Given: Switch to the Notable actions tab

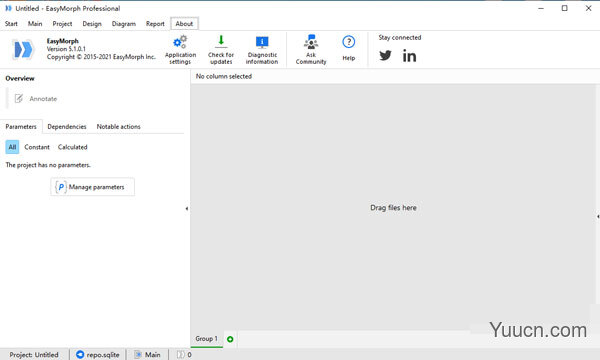Looking at the screenshot, I should [118, 127].
